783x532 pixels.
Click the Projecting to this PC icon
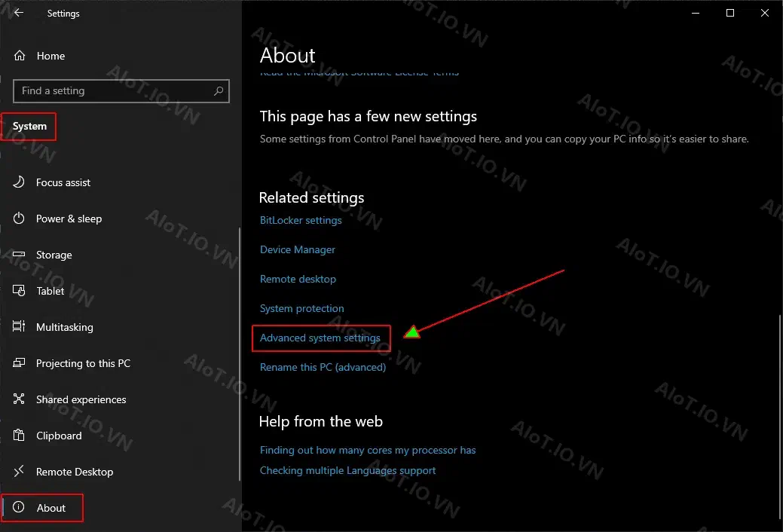[19, 362]
